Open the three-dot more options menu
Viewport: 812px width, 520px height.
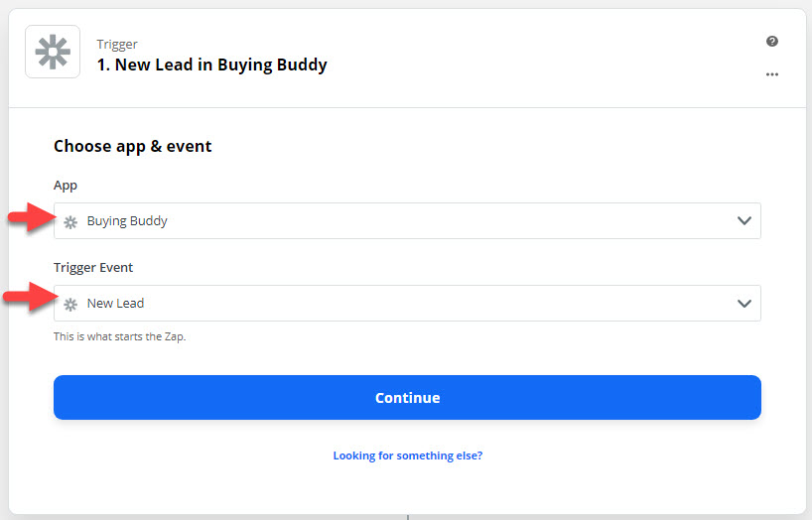772,74
